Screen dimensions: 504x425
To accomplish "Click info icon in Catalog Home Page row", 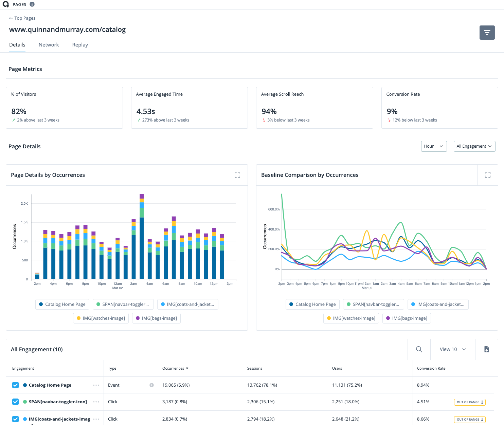I will 151,385.
